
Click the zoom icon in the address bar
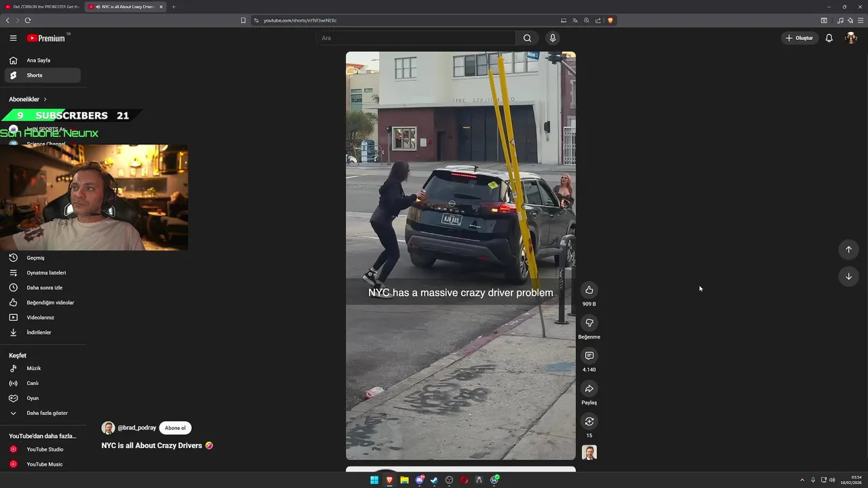(587, 20)
